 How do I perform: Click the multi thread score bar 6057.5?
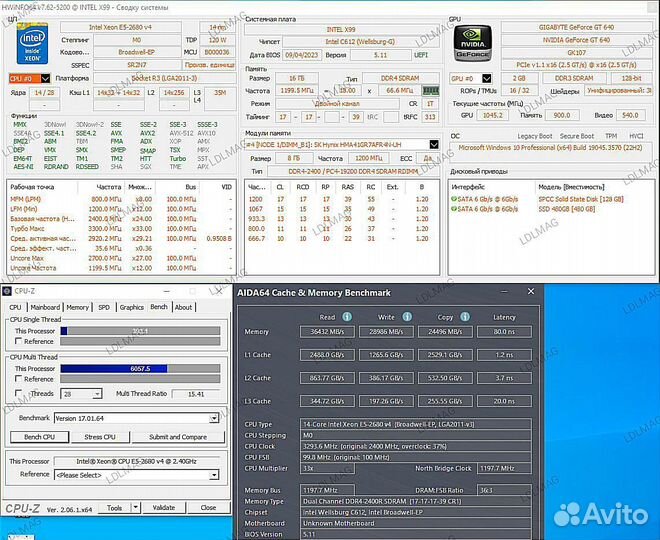(140, 368)
